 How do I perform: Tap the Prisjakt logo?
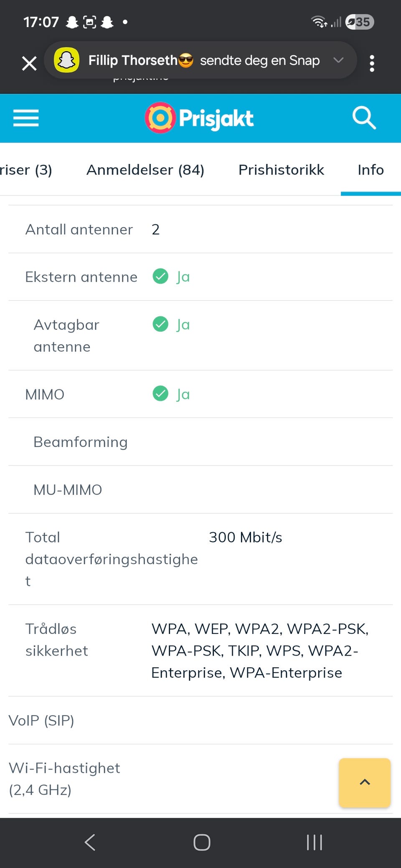[199, 118]
